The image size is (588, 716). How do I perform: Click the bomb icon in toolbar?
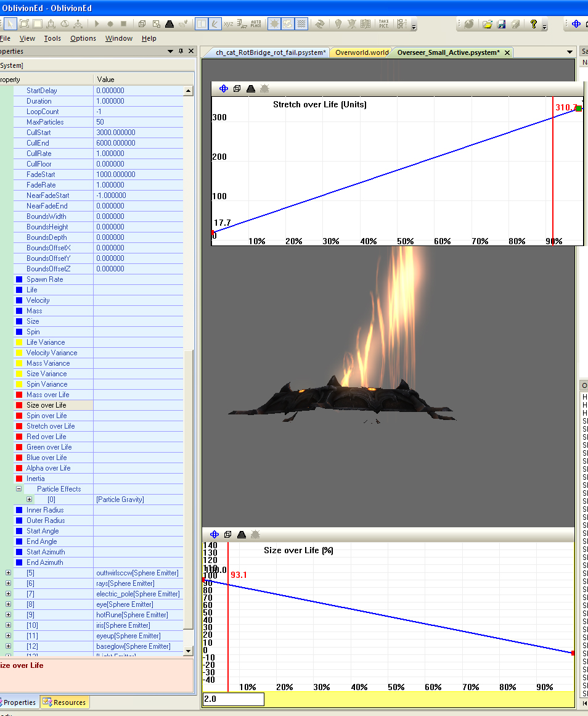[469, 24]
